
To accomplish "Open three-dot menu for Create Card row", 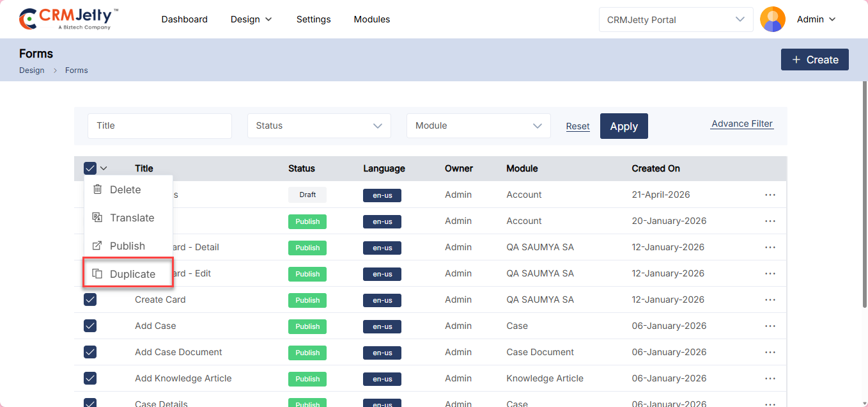I will [770, 299].
